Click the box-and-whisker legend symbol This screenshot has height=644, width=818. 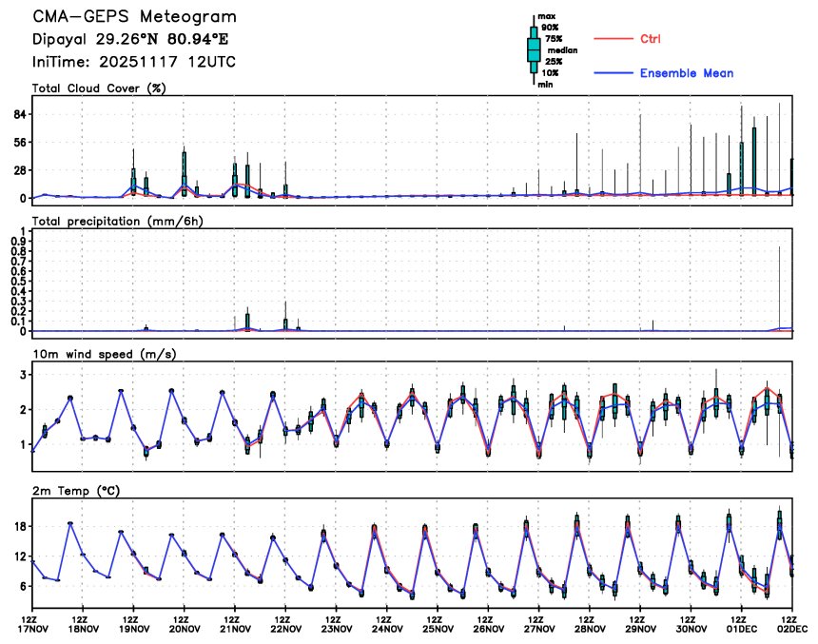tap(534, 49)
